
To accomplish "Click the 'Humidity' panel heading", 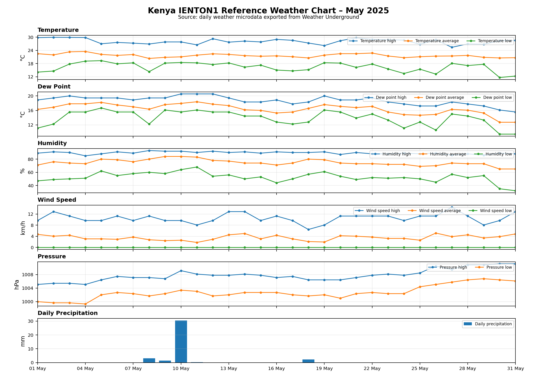I will 52,143.
